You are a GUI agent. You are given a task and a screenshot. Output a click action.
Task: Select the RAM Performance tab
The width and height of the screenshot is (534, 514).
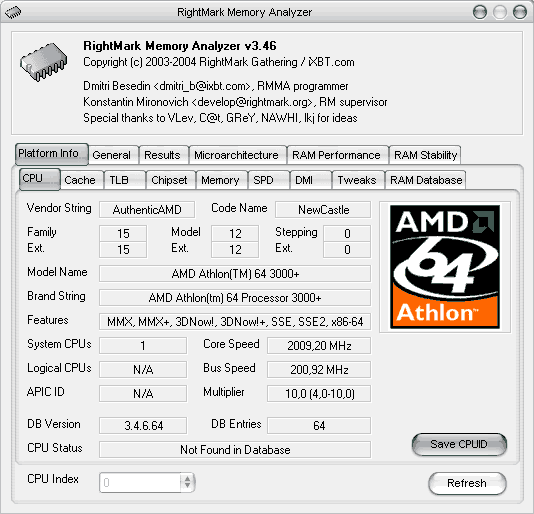pos(336,155)
